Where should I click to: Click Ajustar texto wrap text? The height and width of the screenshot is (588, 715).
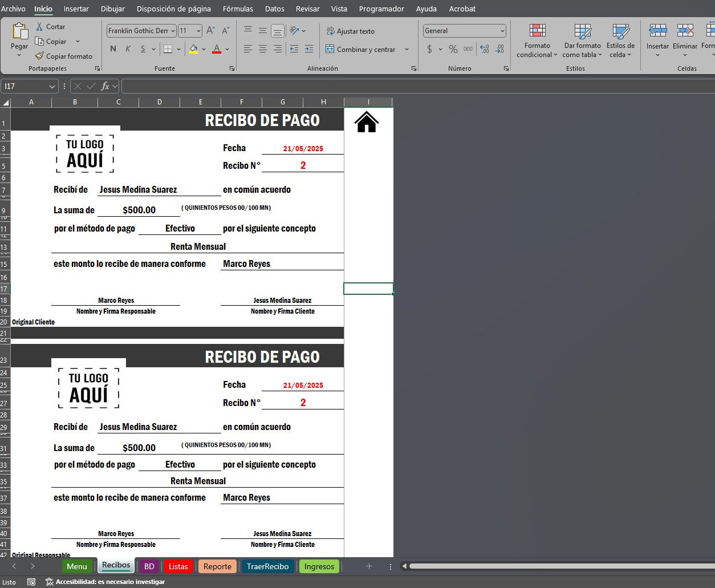click(351, 31)
